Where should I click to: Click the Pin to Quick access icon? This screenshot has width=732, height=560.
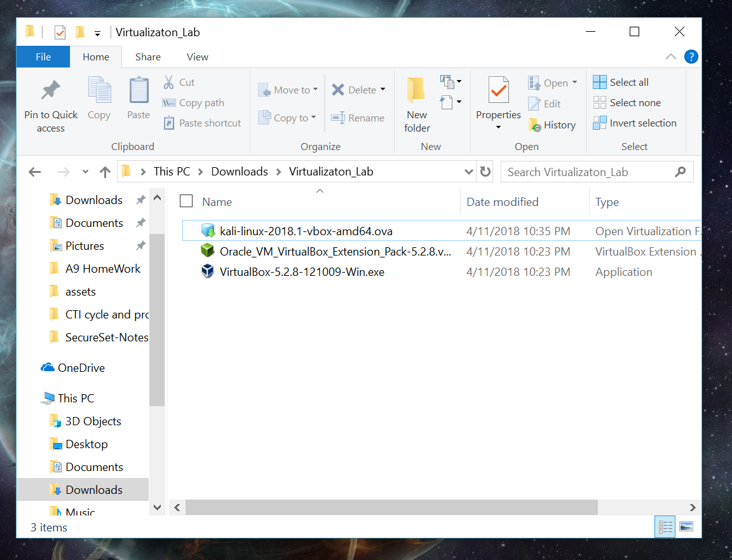(51, 91)
